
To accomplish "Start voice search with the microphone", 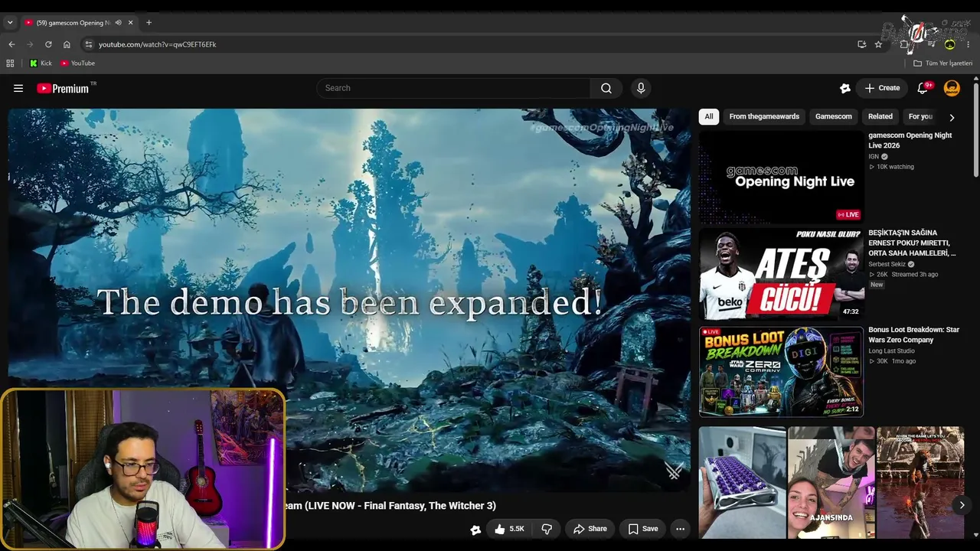I will point(641,88).
